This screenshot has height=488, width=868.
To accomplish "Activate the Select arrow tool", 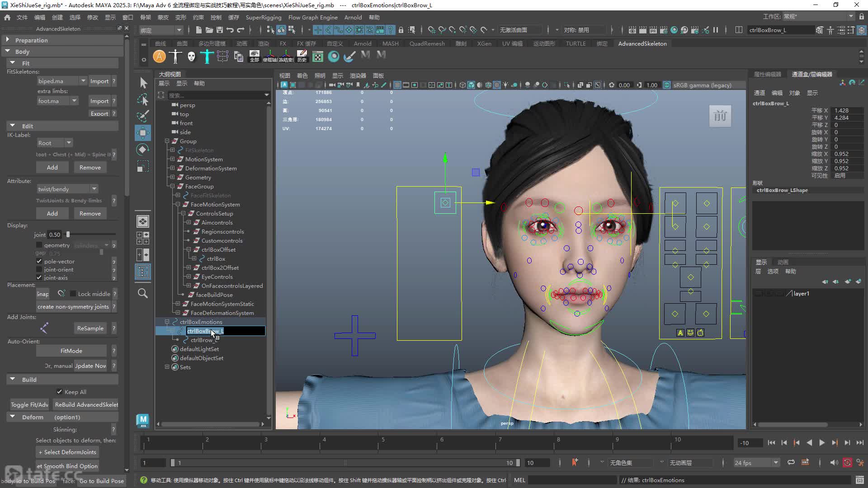I will [143, 83].
